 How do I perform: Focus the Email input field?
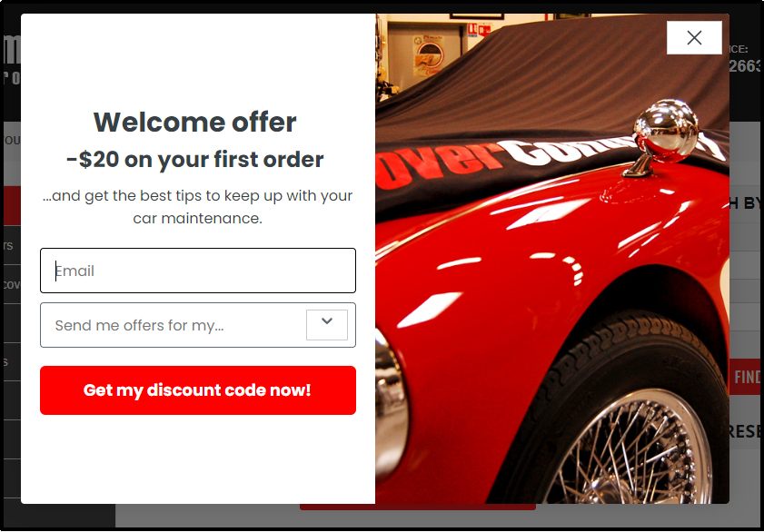click(198, 271)
